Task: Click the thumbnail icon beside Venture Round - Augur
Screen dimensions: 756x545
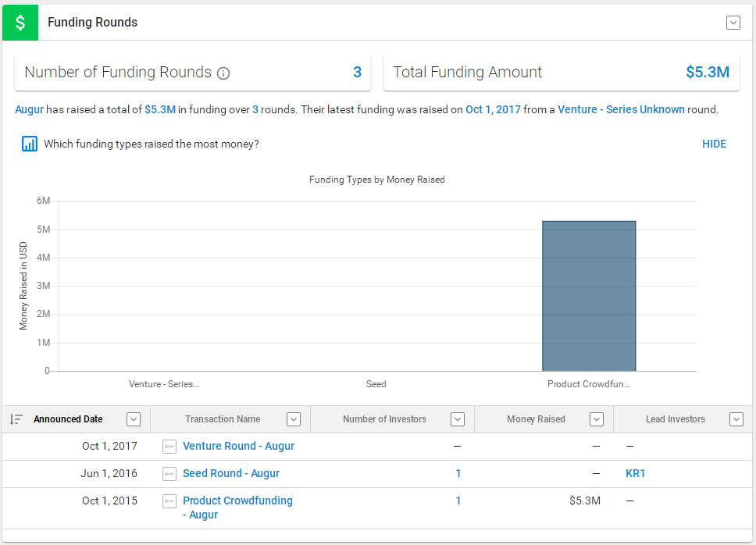Action: [x=169, y=447]
